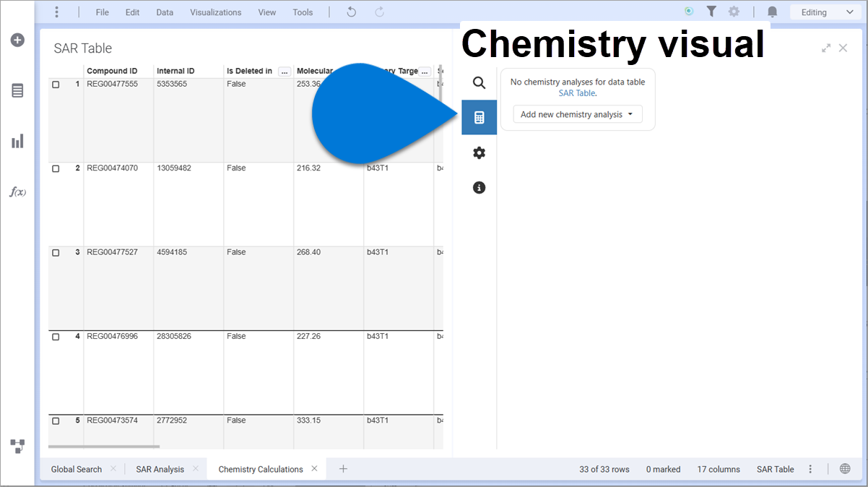Click the info icon in Chemistry visual

479,187
